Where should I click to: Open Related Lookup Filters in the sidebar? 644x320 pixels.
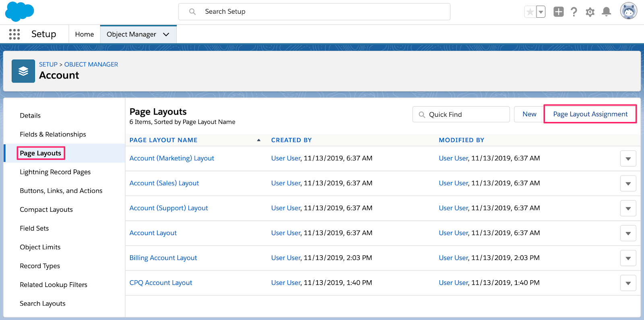(x=54, y=285)
